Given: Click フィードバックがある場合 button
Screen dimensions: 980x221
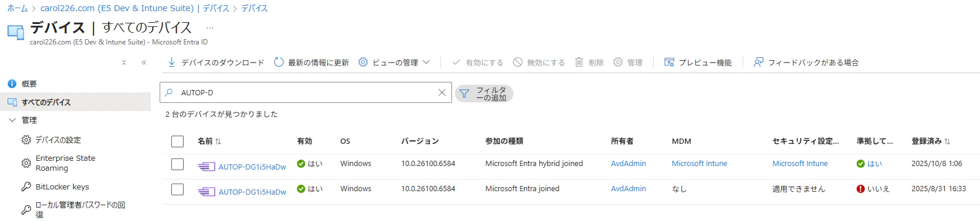Looking at the screenshot, I should 806,63.
